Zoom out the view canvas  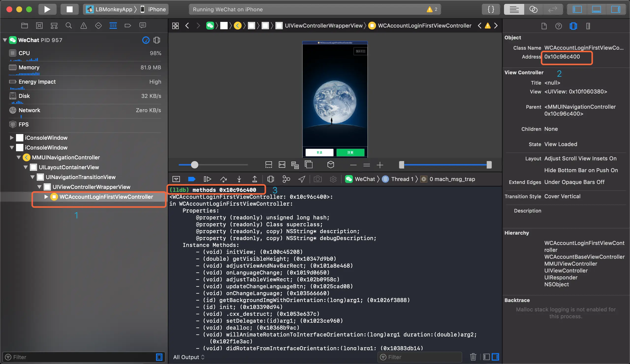click(353, 165)
